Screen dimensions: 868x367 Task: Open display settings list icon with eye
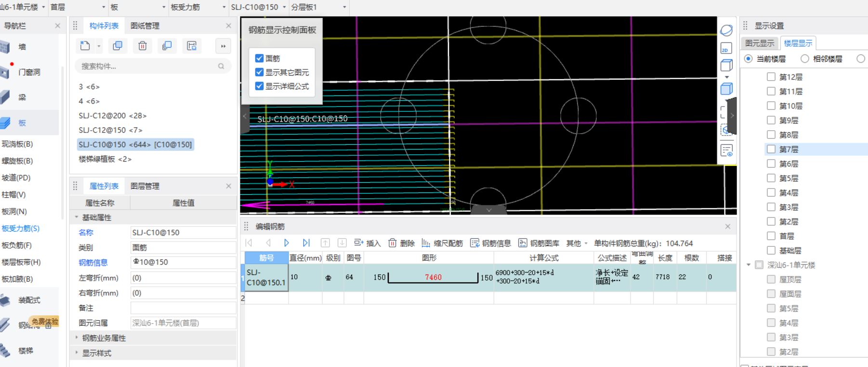pyautogui.click(x=726, y=150)
